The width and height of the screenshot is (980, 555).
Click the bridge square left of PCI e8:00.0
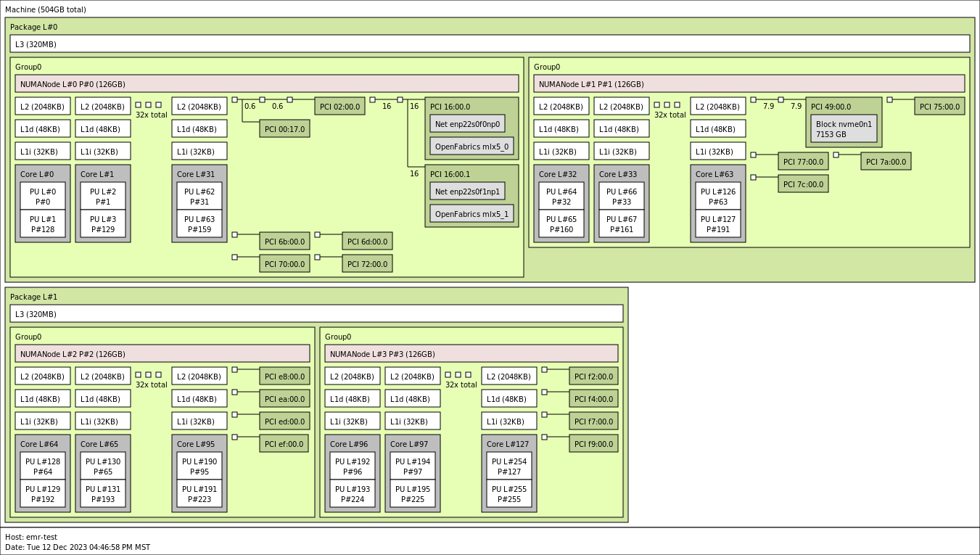234,370
